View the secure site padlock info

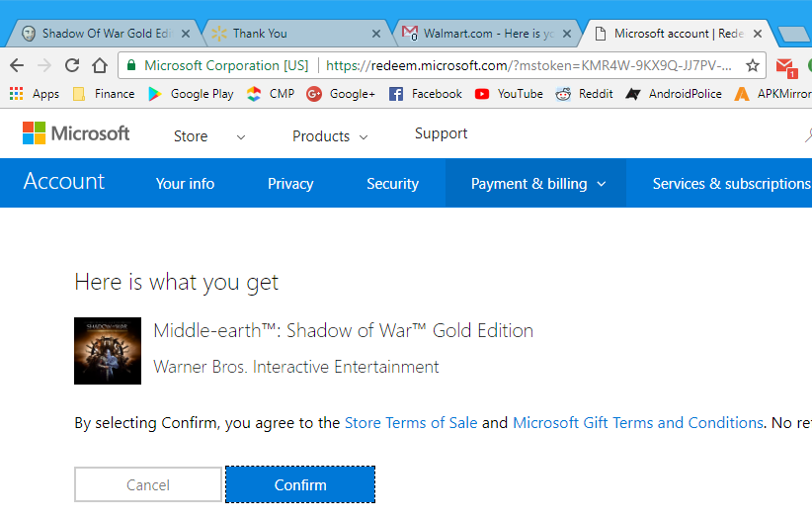coord(131,65)
